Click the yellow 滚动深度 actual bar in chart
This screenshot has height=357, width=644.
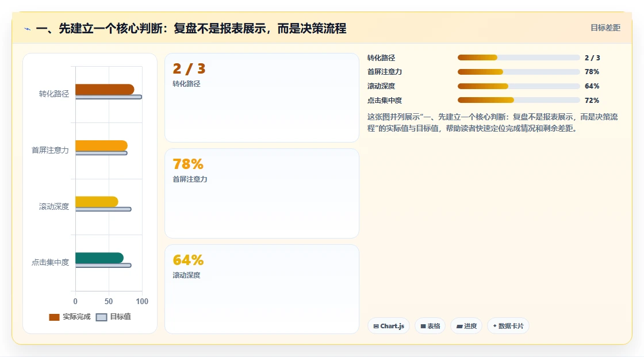tap(97, 202)
